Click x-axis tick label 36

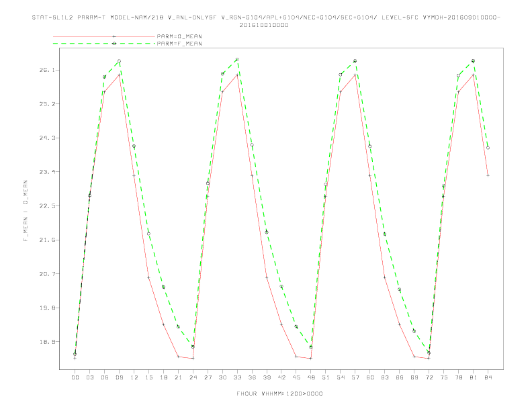(252, 377)
